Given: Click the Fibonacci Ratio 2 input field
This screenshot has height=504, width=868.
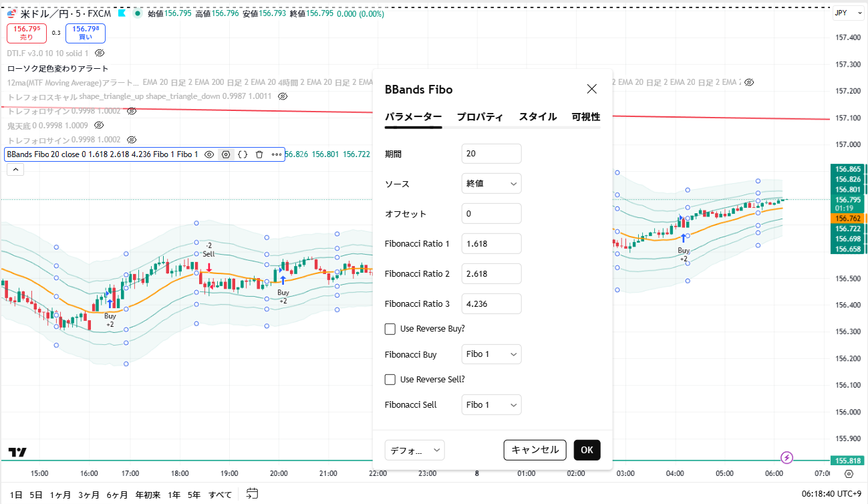Looking at the screenshot, I should (x=491, y=273).
